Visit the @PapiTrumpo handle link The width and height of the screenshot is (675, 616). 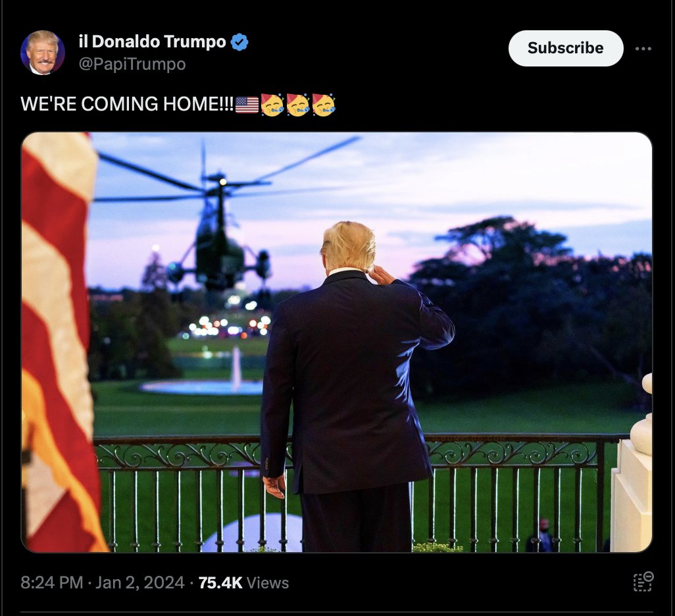[x=132, y=64]
